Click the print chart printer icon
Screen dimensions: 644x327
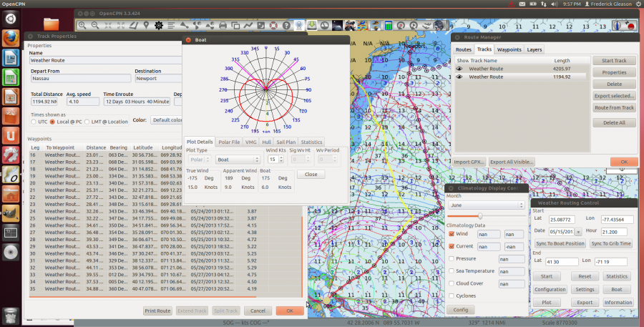(x=223, y=26)
